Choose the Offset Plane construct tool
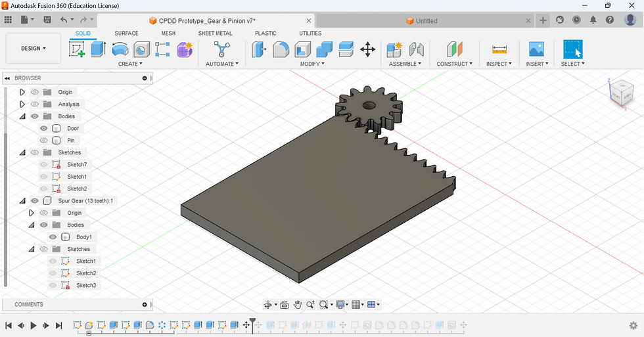This screenshot has height=337, width=644. click(454, 50)
